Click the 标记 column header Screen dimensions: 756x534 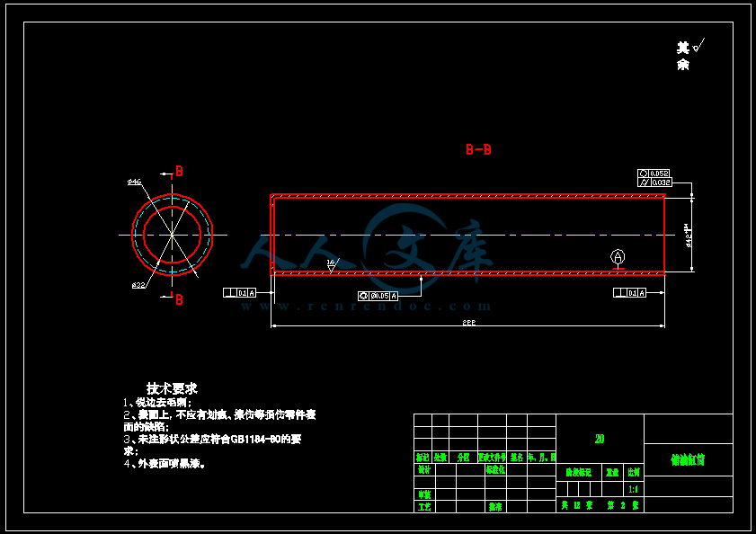pos(422,457)
